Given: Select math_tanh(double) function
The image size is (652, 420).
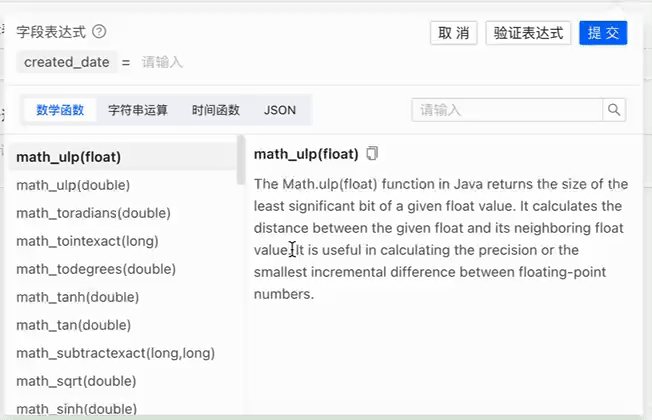Looking at the screenshot, I should click(78, 297).
